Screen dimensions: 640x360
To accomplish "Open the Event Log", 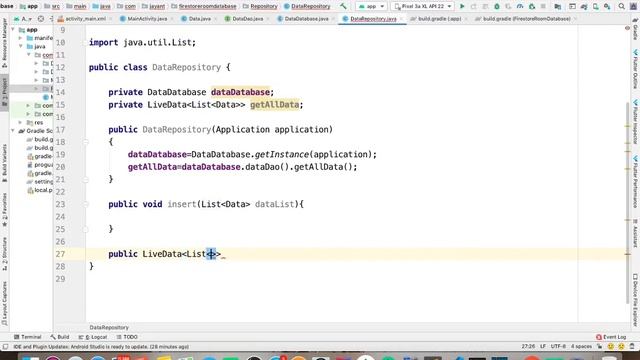I will [611, 337].
